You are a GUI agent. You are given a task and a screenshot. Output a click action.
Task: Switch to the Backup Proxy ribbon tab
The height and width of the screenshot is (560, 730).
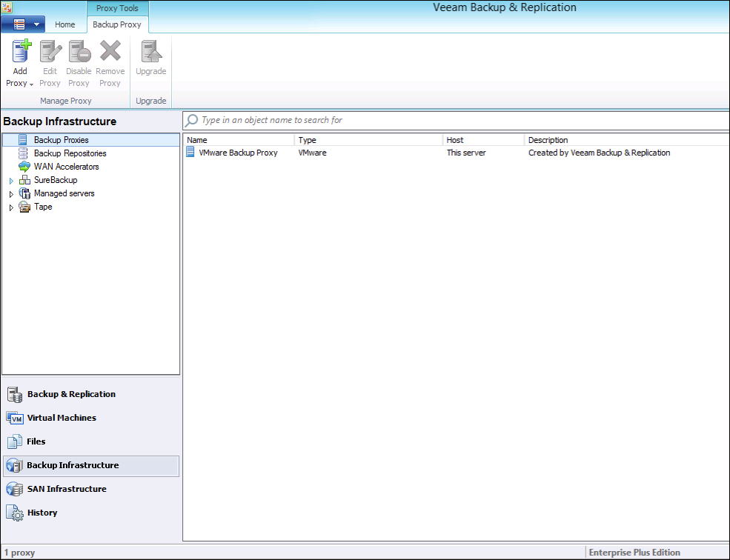(x=117, y=24)
